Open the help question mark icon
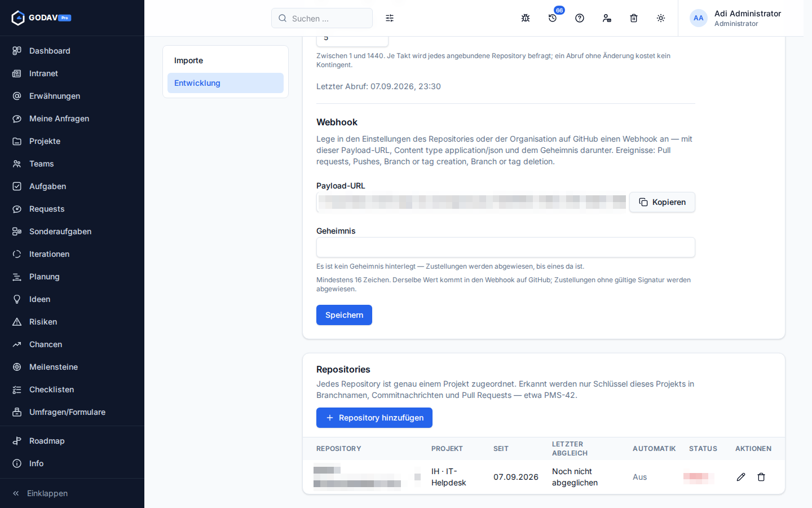The height and width of the screenshot is (508, 812). pyautogui.click(x=580, y=18)
